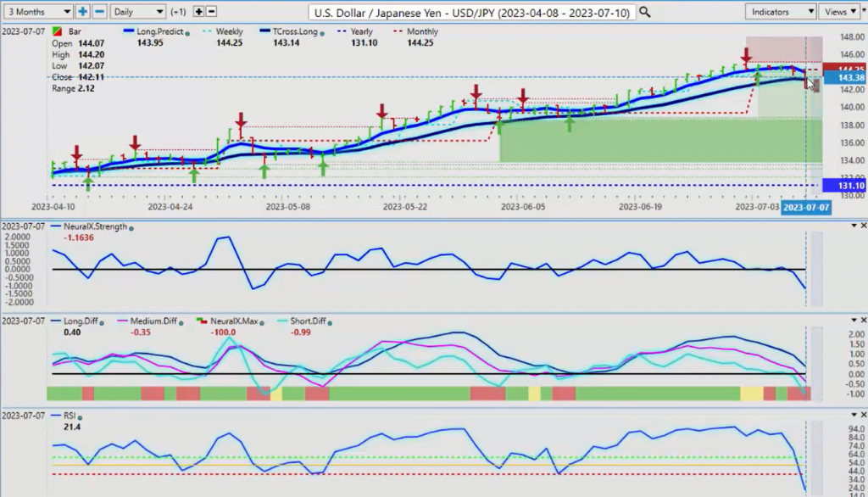Click the black minus forecast decrement icon
This screenshot has width=868, height=497.
click(x=211, y=12)
